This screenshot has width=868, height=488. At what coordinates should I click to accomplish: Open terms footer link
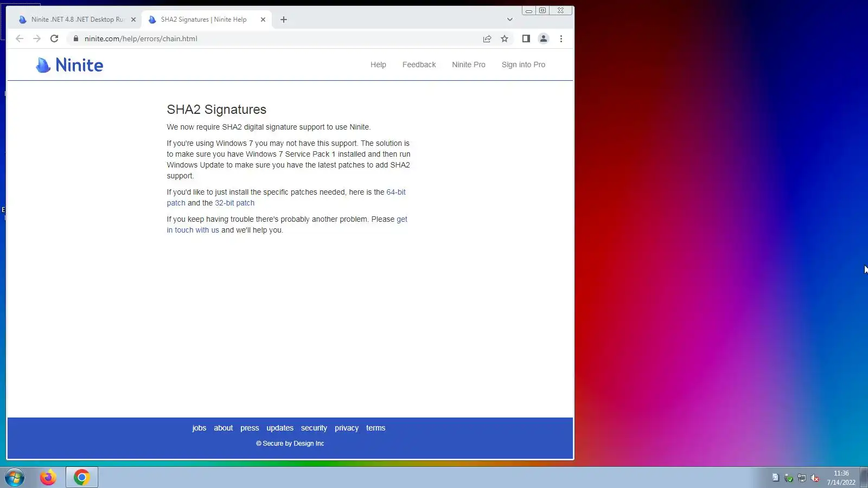point(375,428)
